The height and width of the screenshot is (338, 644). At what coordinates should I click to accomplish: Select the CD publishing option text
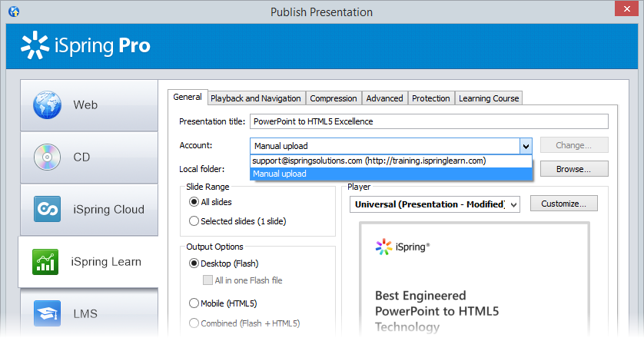tap(81, 157)
